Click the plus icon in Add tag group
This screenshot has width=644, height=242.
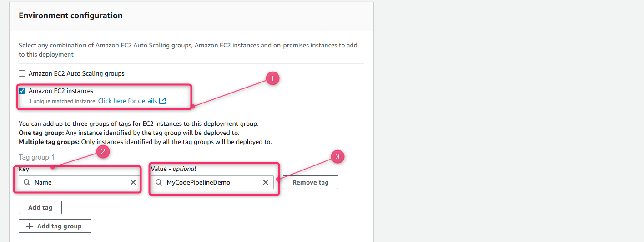(x=30, y=226)
